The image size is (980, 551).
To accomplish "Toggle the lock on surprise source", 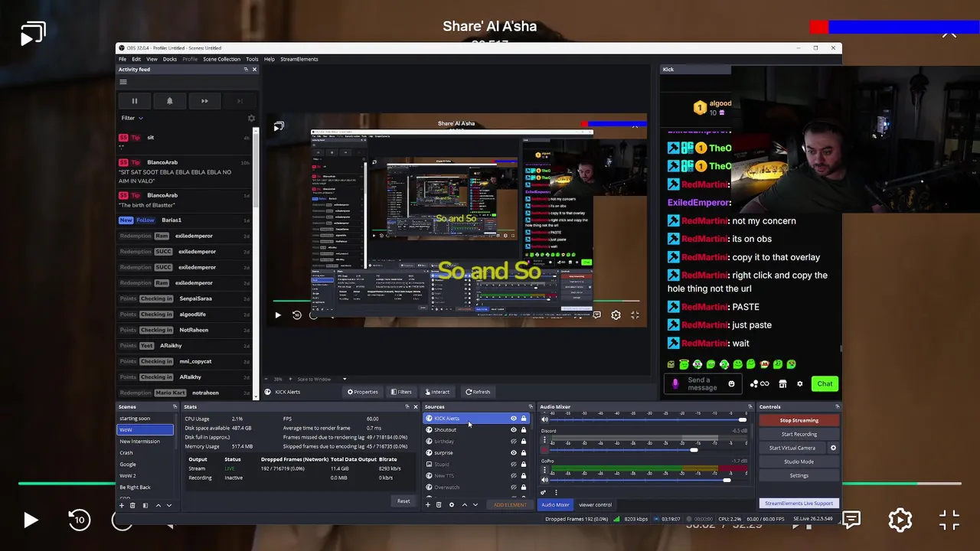I will point(524,453).
